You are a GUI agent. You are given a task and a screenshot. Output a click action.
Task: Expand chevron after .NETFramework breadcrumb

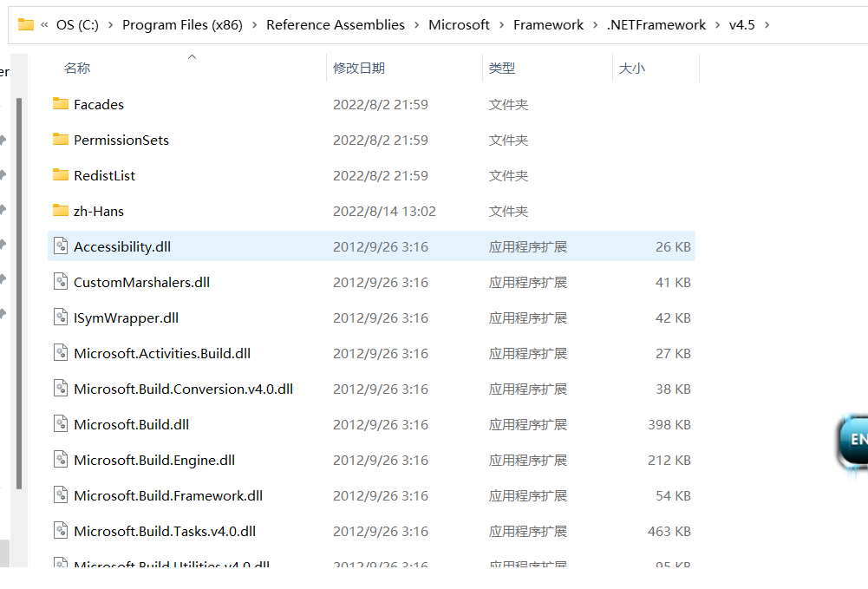click(x=717, y=25)
